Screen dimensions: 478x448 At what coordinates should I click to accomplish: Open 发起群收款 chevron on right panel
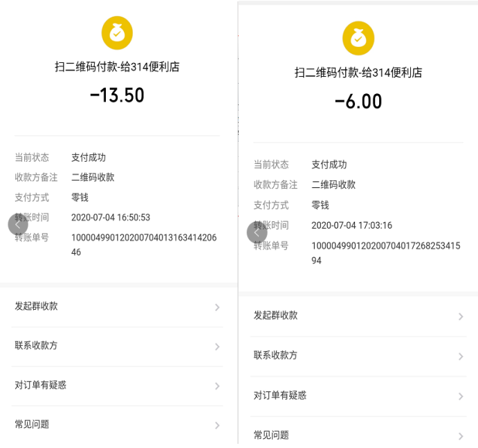[461, 317]
